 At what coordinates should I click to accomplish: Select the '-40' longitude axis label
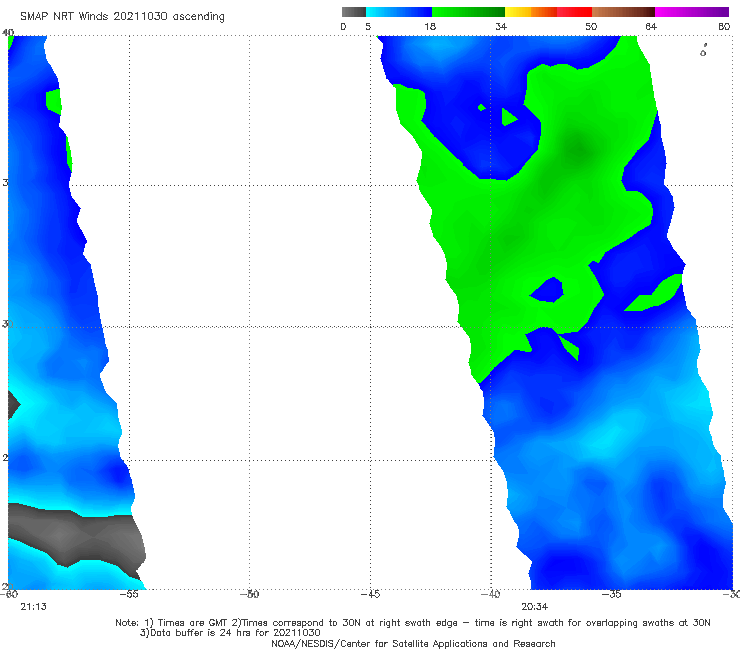490,594
